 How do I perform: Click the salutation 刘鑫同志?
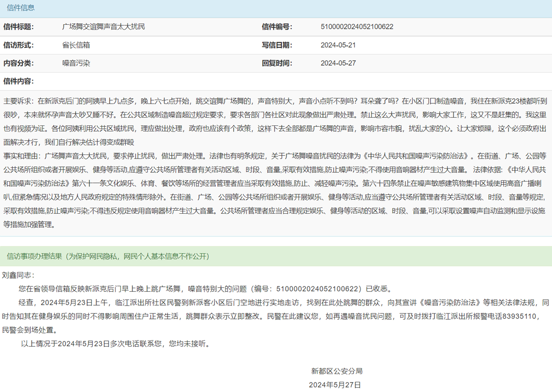[18, 275]
